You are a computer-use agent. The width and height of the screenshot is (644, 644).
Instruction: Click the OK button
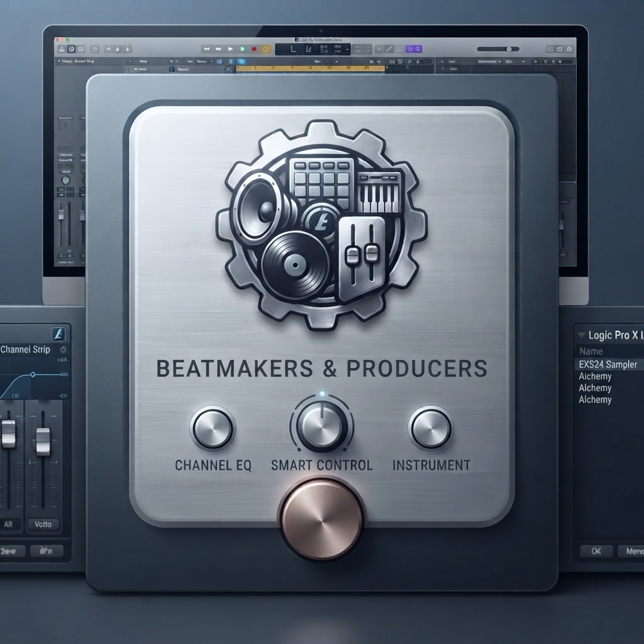point(596,551)
